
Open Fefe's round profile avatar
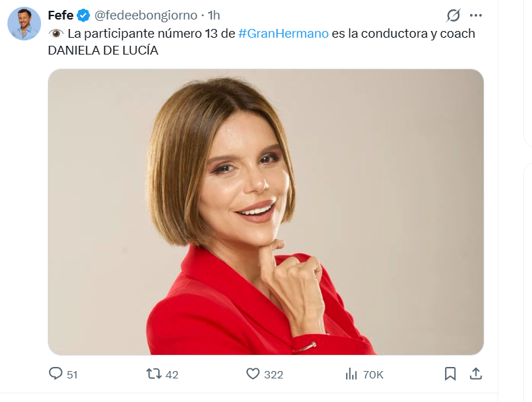pos(24,24)
